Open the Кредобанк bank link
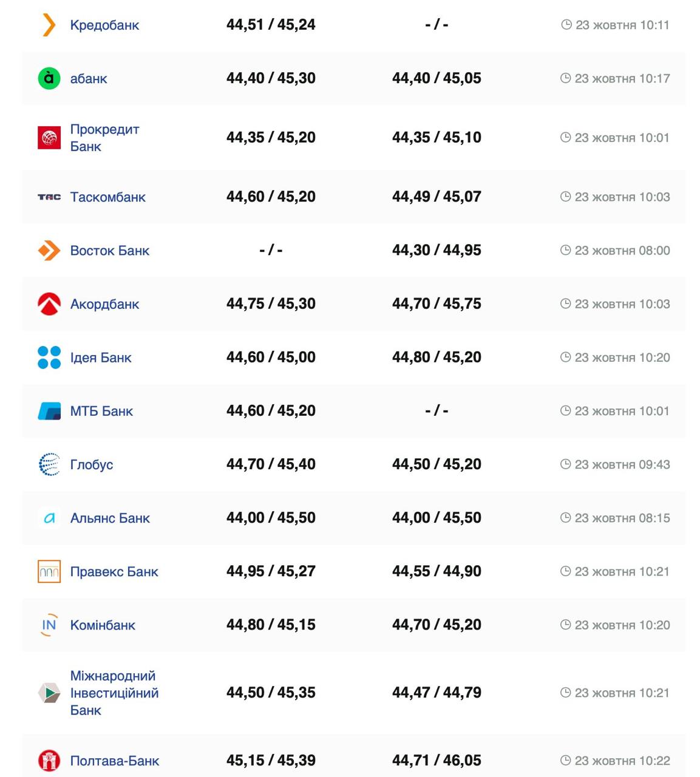Image resolution: width=700 pixels, height=777 pixels. (x=104, y=25)
